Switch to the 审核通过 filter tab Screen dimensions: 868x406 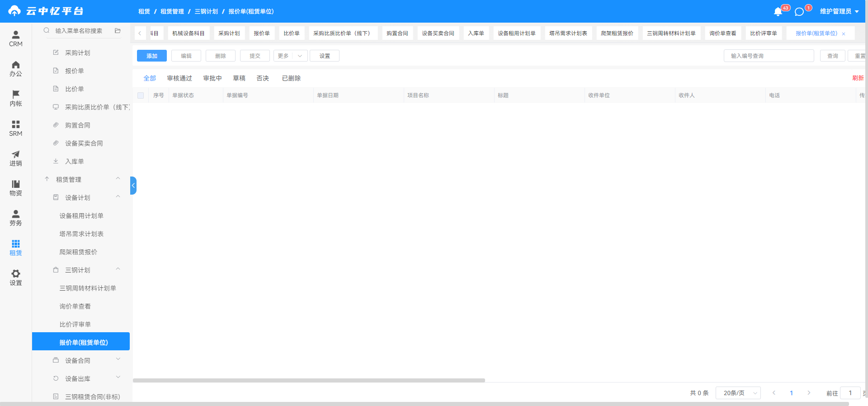click(x=179, y=78)
